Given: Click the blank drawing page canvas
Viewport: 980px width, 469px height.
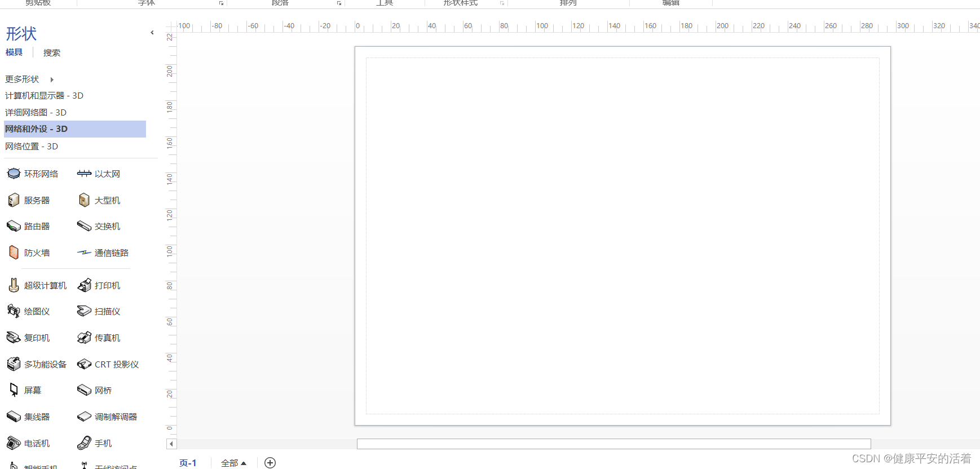Looking at the screenshot, I should click(623, 236).
